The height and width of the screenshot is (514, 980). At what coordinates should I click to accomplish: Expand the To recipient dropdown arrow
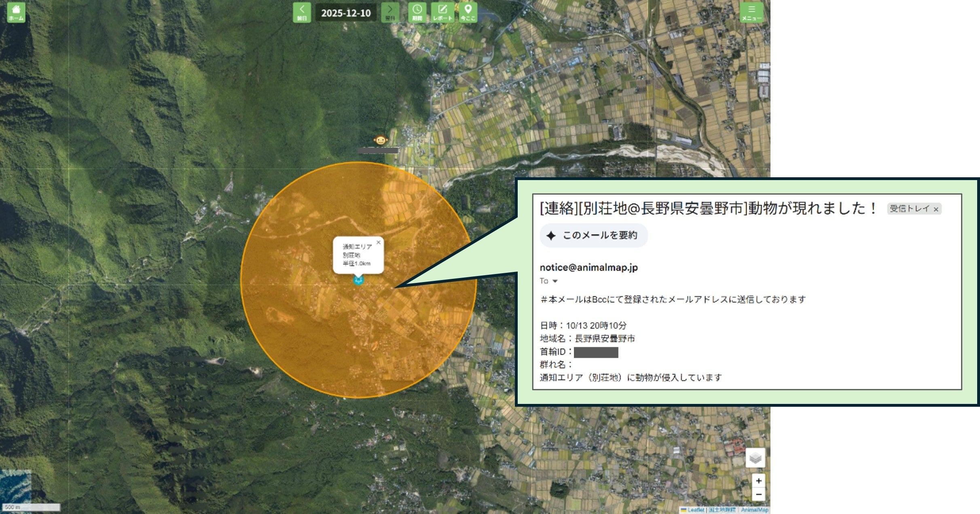(x=555, y=281)
